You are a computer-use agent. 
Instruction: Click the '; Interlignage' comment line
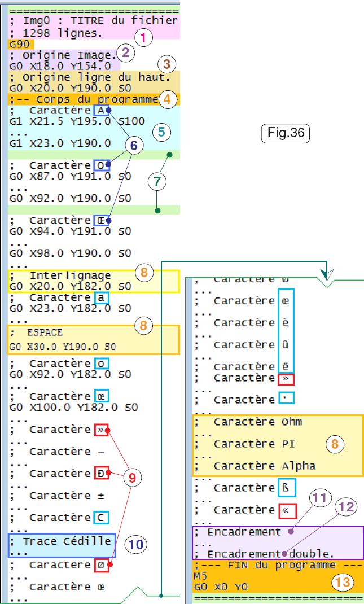pos(61,275)
